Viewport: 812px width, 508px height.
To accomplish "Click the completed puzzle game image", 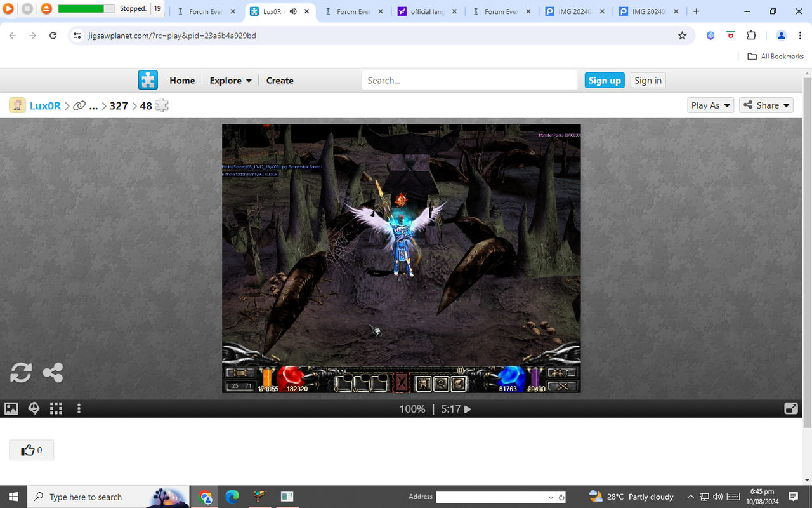I will tap(401, 258).
